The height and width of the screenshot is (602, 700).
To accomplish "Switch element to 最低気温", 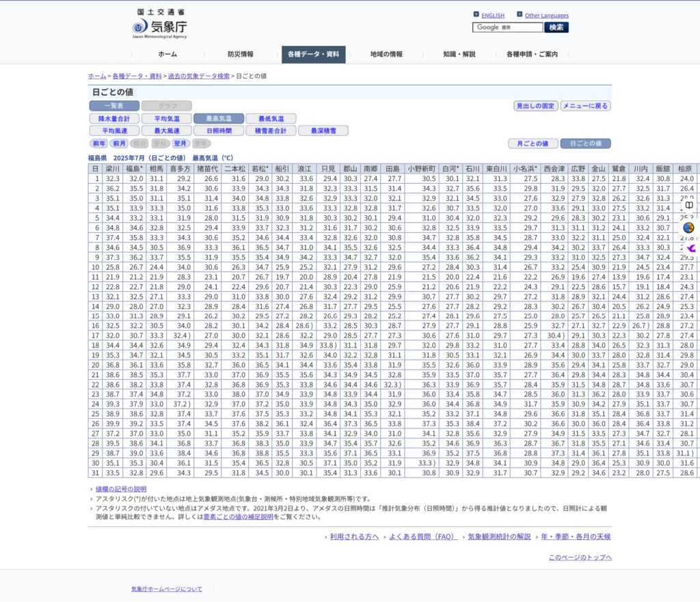I will (x=271, y=118).
